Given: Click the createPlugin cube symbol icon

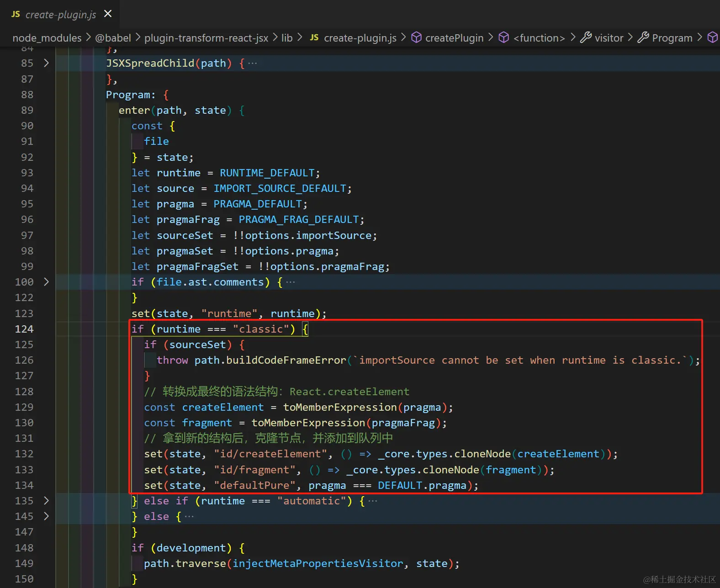Looking at the screenshot, I should pyautogui.click(x=417, y=37).
